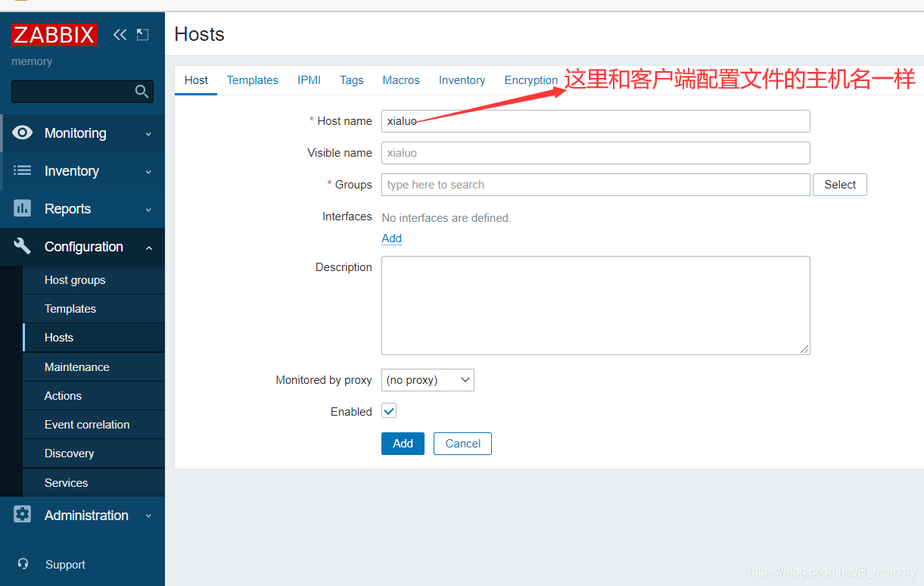Image resolution: width=924 pixels, height=586 pixels.
Task: Click the Add interface link
Action: (391, 238)
